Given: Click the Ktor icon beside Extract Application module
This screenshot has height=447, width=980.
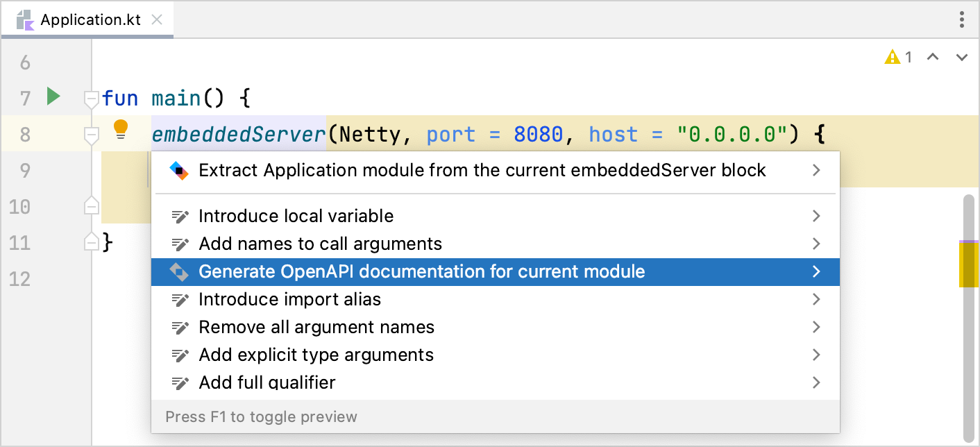Looking at the screenshot, I should click(x=179, y=170).
